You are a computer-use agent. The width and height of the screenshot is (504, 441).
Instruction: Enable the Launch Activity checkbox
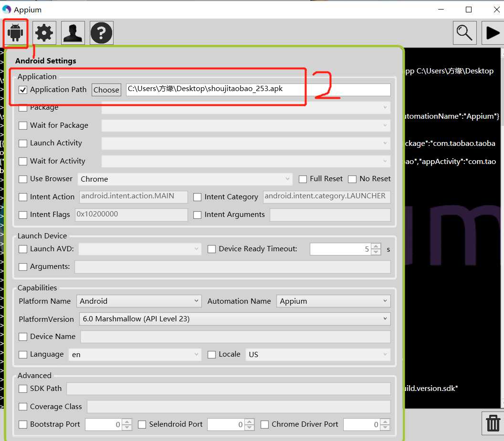pyautogui.click(x=23, y=143)
